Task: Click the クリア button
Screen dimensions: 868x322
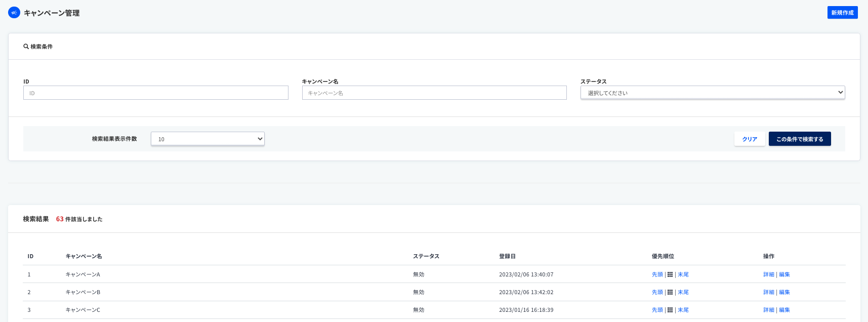Action: coord(750,139)
